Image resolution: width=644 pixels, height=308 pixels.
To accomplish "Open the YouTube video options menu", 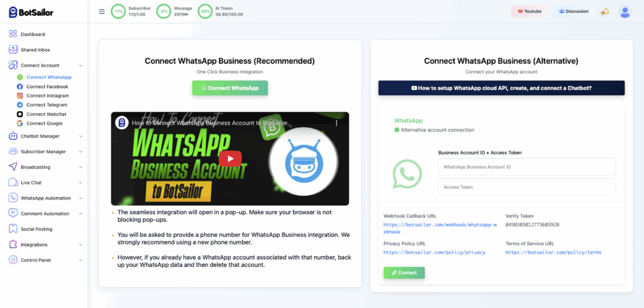I will pos(336,123).
